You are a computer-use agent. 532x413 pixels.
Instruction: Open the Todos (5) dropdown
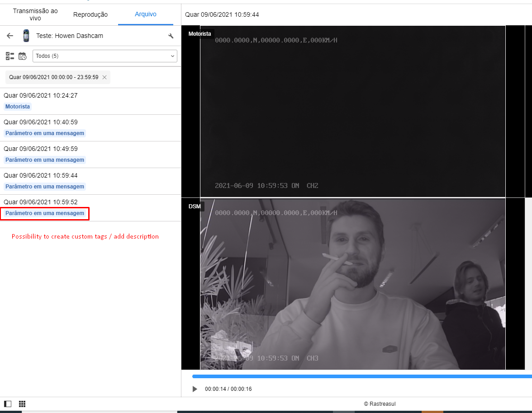[x=105, y=56]
